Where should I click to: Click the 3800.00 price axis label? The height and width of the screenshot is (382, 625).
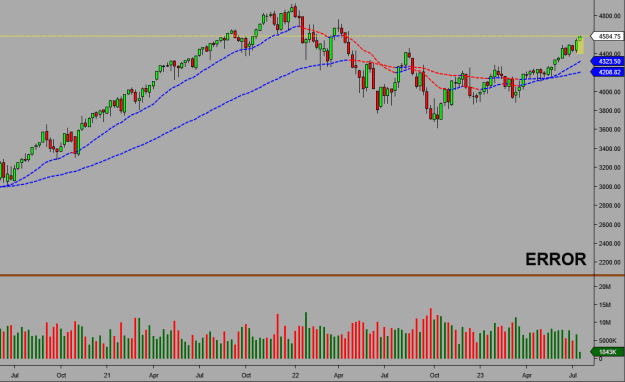(609, 110)
